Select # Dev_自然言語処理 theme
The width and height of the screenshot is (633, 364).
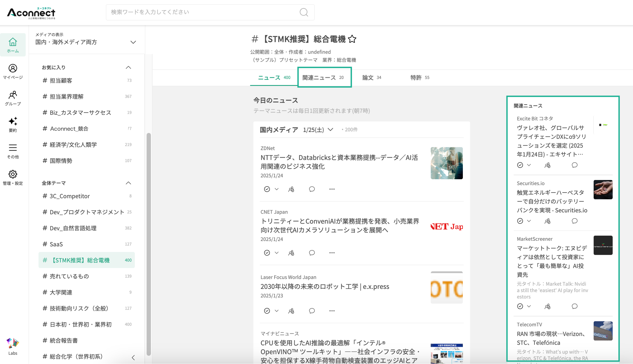click(x=86, y=228)
